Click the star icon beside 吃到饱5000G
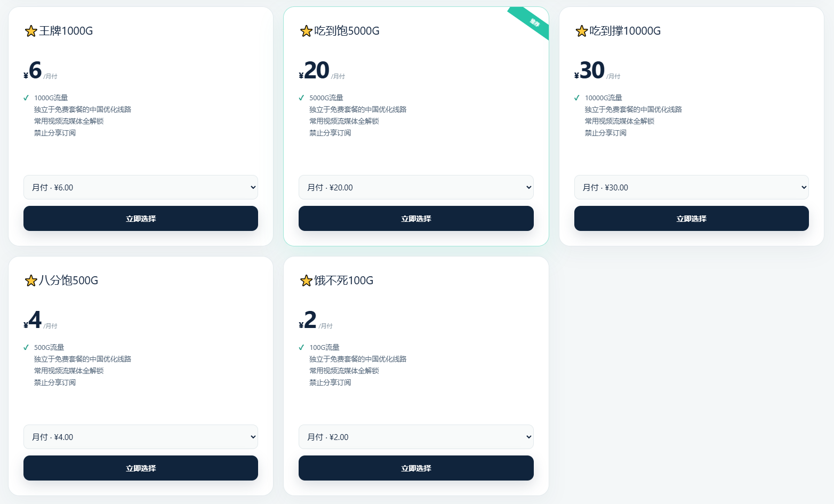This screenshot has width=834, height=504. 306,31
